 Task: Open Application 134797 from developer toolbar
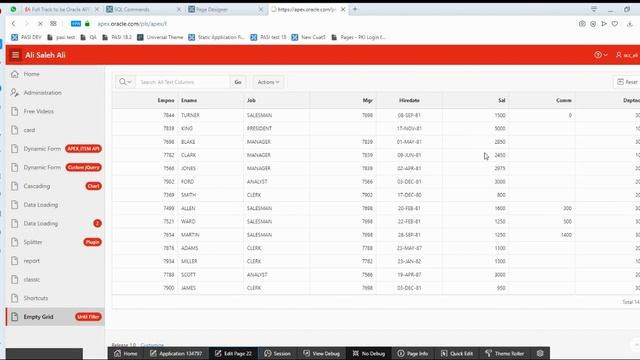point(176,353)
